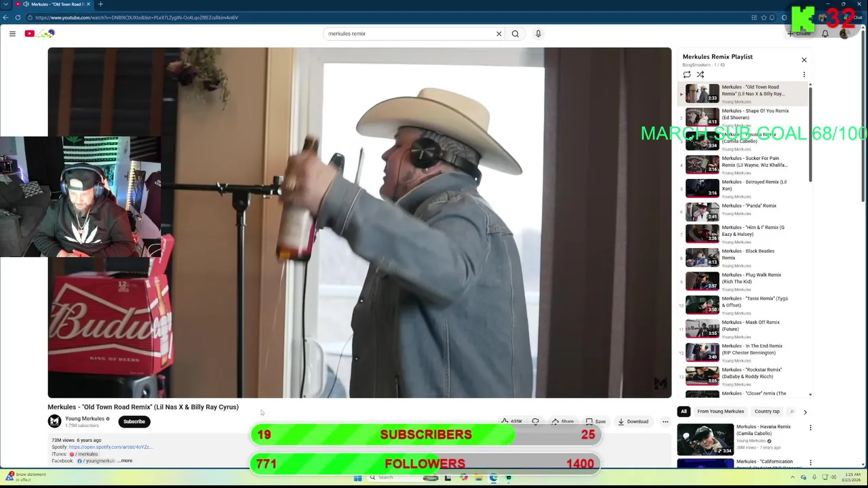Play "Black Beatles Remix" thumbnail
Screen dimensions: 868x488
coord(702,258)
